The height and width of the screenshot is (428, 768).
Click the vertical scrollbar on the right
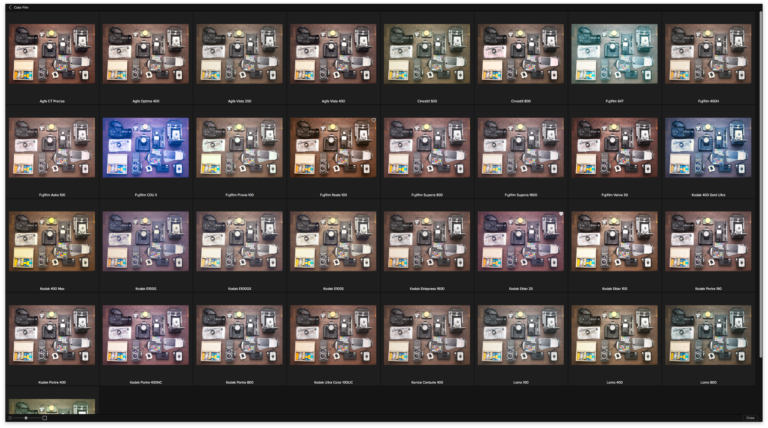761,186
